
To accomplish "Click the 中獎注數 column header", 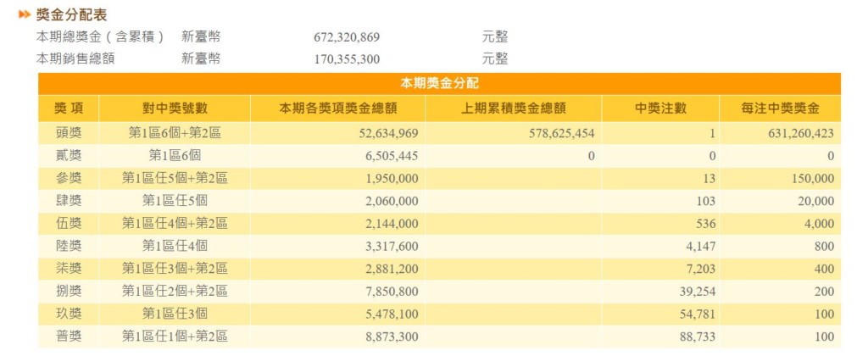I will 660,108.
